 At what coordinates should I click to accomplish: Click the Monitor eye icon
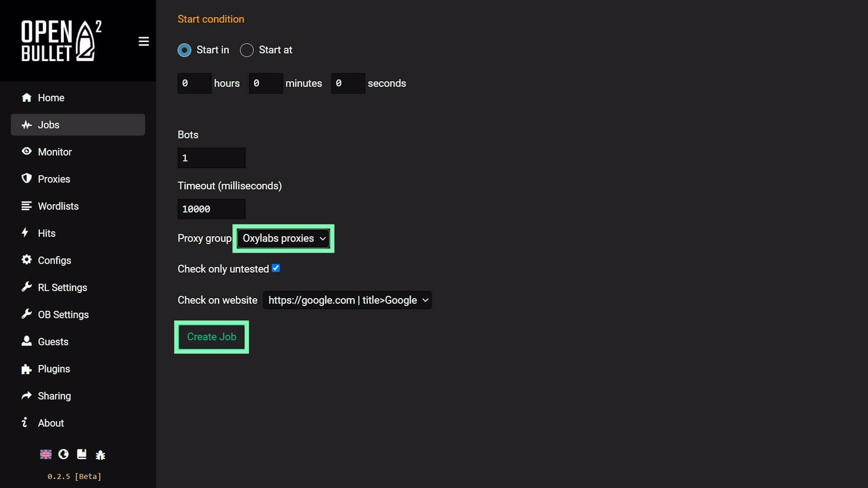[27, 151]
